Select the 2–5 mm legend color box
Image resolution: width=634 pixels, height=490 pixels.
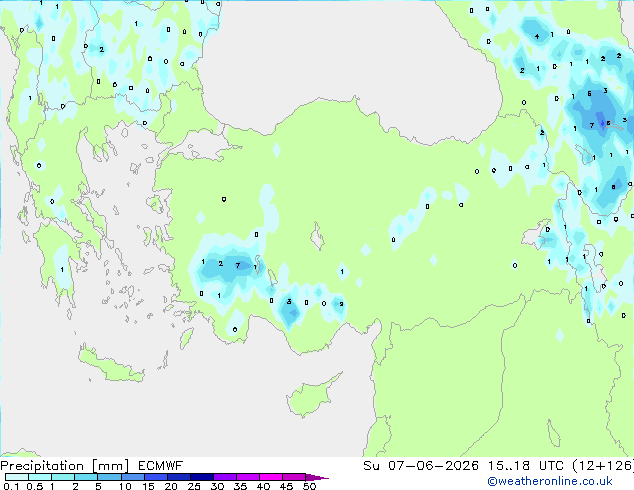(x=86, y=477)
